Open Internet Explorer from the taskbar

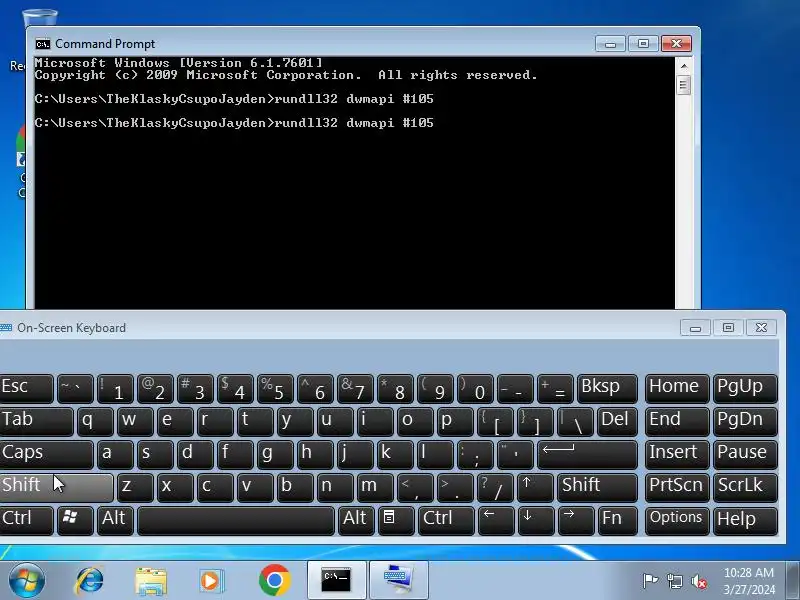coord(89,580)
